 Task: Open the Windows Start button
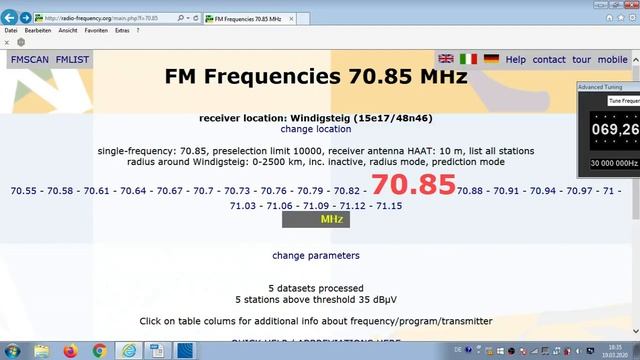[12, 351]
